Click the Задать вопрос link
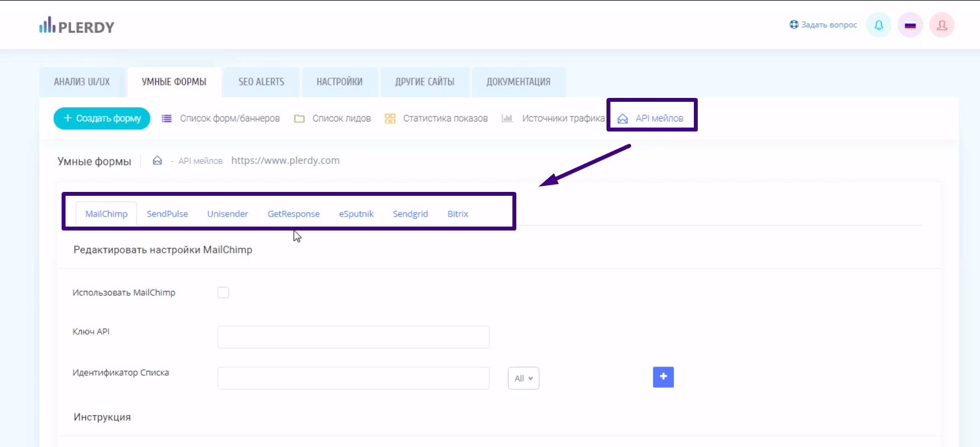 [829, 25]
